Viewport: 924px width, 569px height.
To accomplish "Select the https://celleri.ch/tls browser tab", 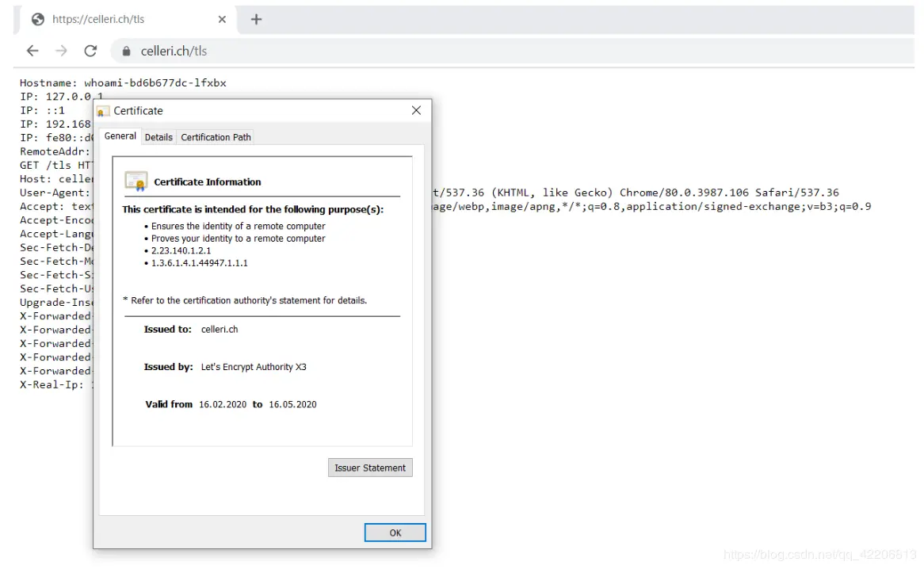I will (129, 20).
